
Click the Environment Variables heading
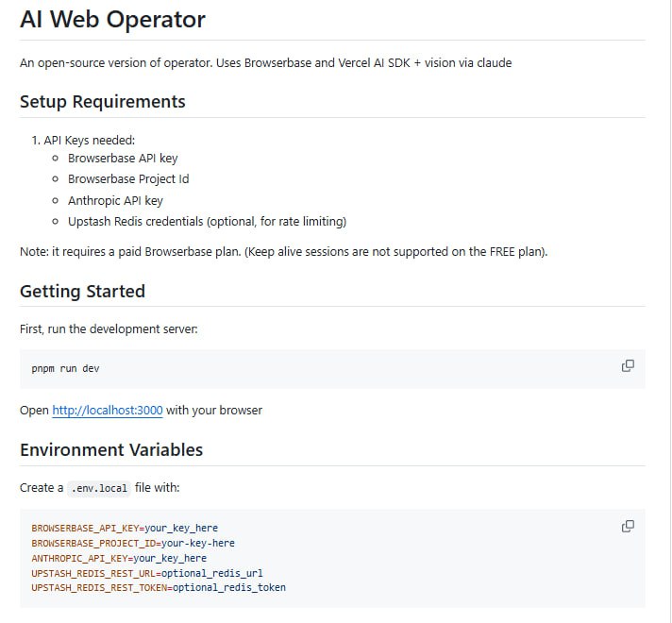[111, 450]
